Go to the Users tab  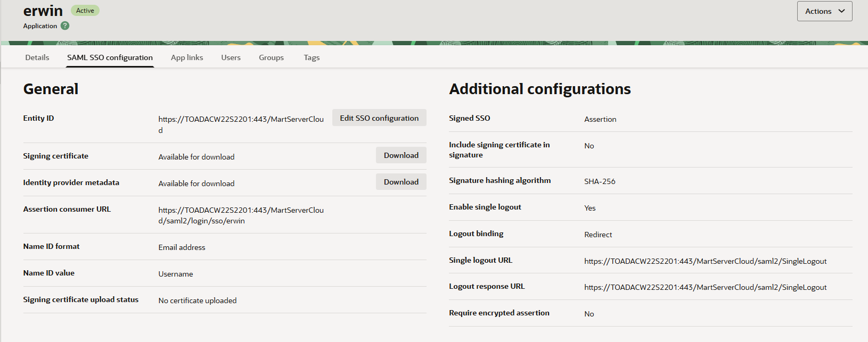[x=231, y=57]
